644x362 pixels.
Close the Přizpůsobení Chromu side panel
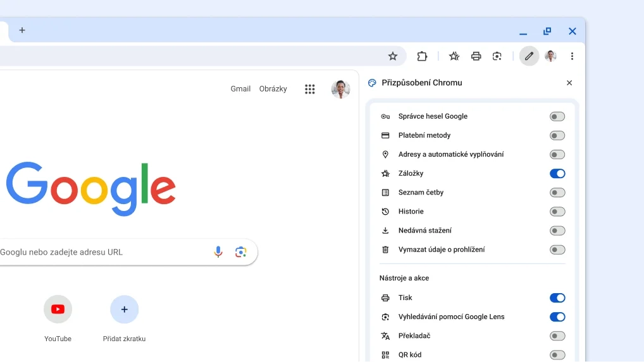569,83
